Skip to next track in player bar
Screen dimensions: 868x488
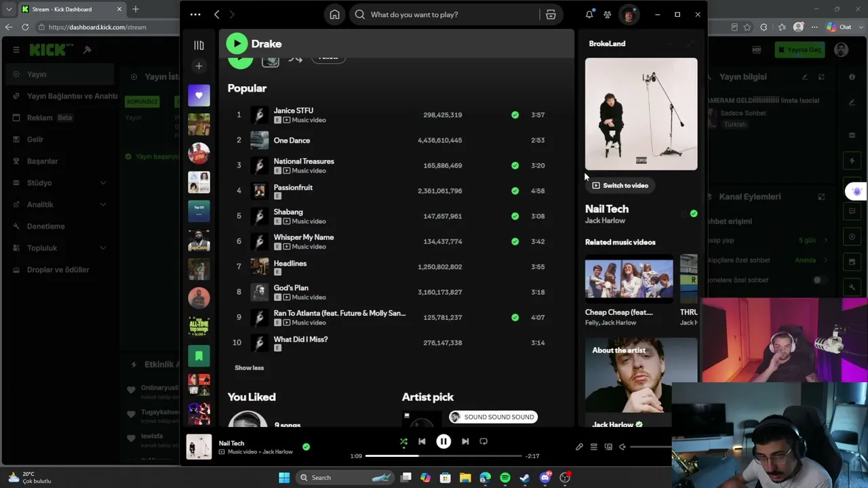[465, 441]
